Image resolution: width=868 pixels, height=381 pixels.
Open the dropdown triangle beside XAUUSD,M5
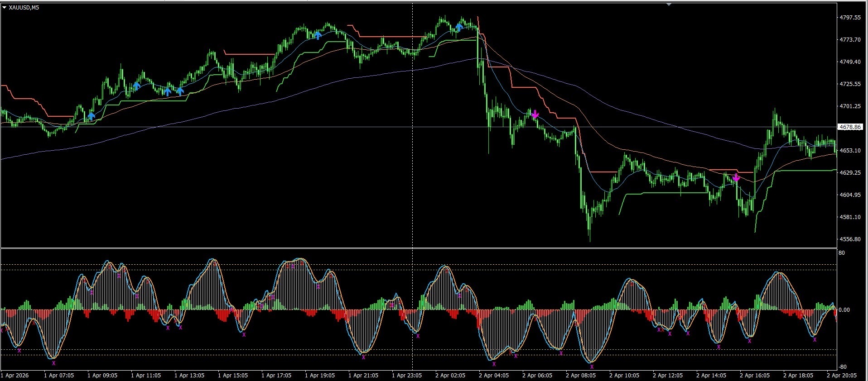[x=5, y=7]
